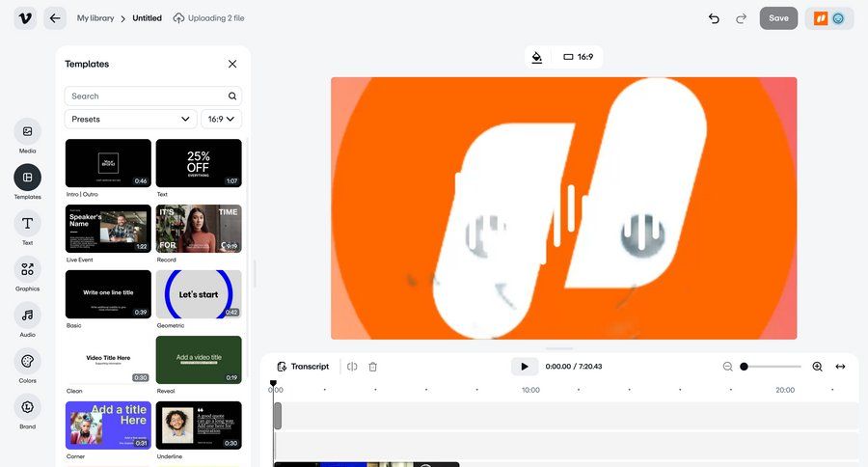Screen dimensions: 868x467
Task: Choose the Record template thumbnail
Action: pos(199,229)
